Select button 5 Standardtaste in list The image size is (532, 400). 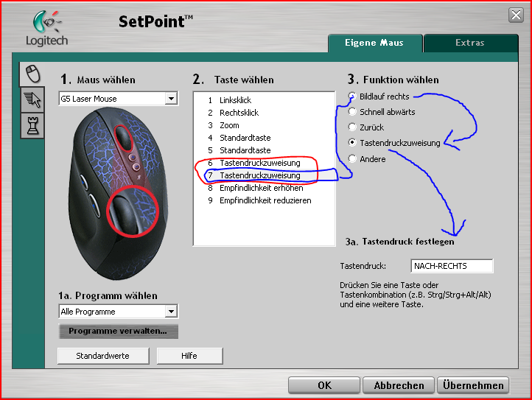pyautogui.click(x=264, y=150)
